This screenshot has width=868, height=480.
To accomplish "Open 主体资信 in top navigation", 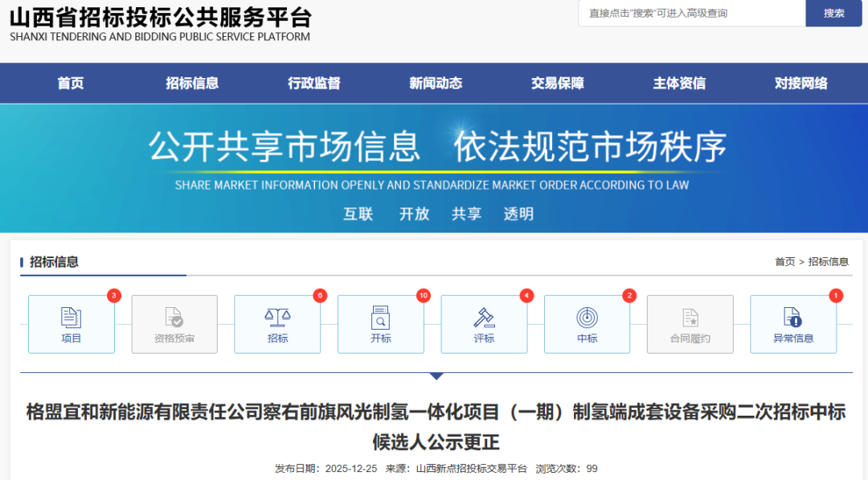I will click(x=679, y=83).
